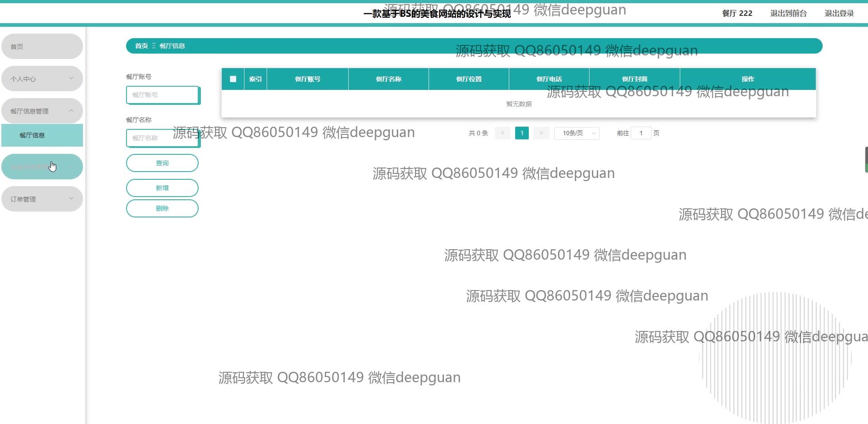Click the 首页 breadcrumb link
868x424 pixels.
141,46
